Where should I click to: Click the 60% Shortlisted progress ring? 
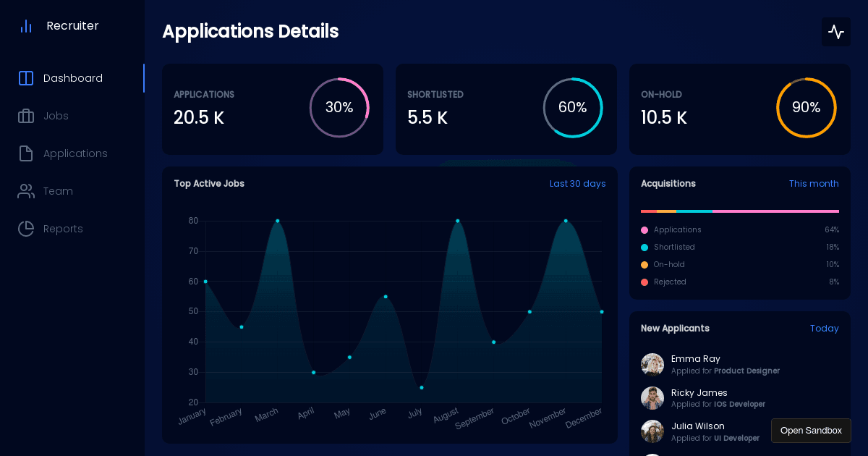click(x=572, y=108)
